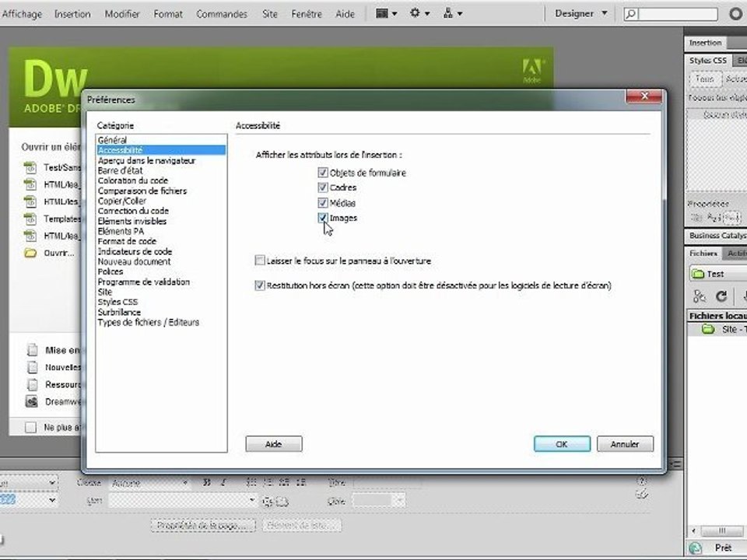Click the Nouvelles document icon

point(32,367)
